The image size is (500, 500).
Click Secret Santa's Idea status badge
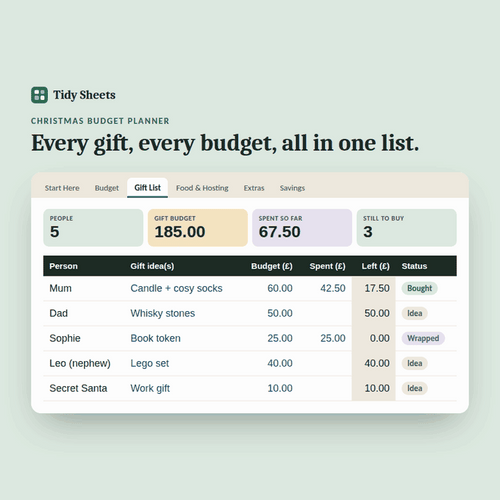(415, 388)
